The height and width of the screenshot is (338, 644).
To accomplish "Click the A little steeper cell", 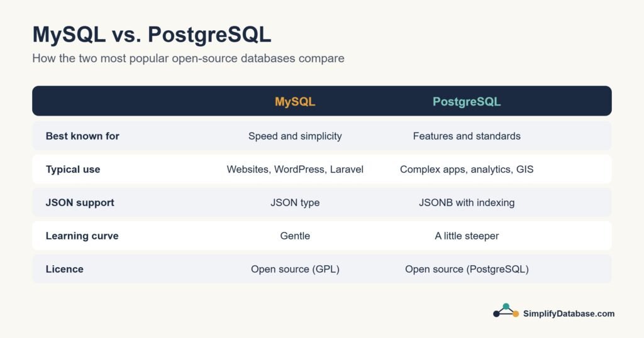I will pyautogui.click(x=467, y=236).
